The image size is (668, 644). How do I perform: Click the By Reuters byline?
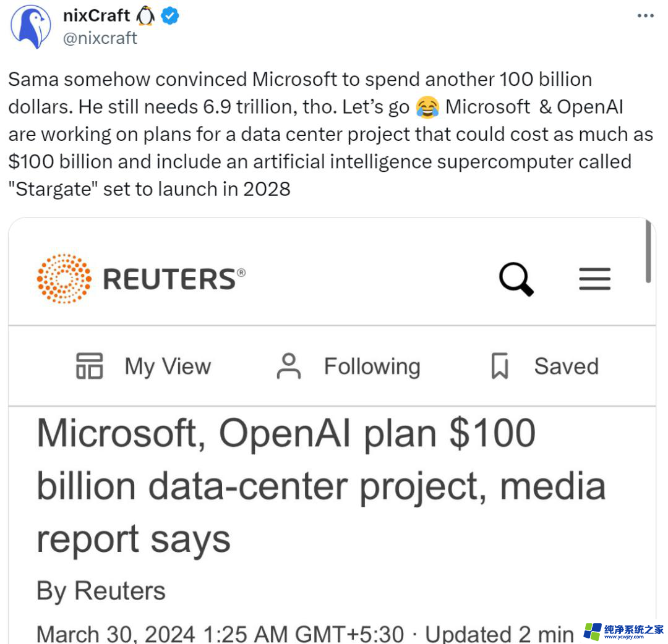(101, 590)
